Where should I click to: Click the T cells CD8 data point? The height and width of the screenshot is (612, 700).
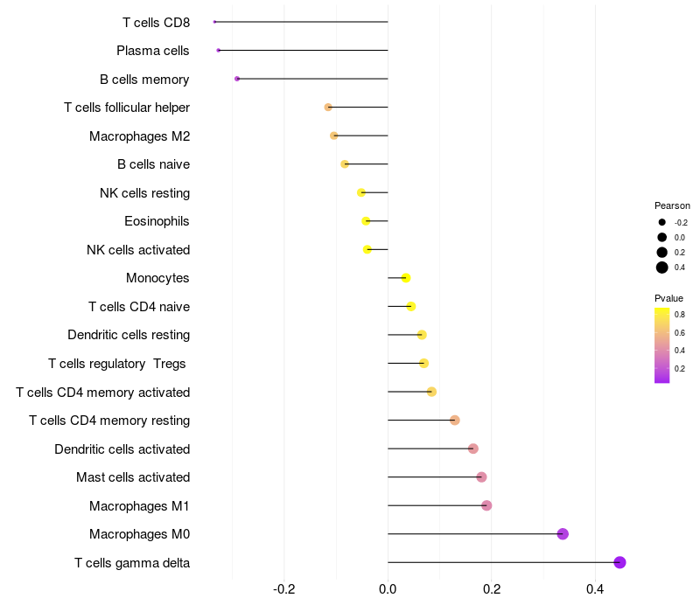click(x=214, y=22)
